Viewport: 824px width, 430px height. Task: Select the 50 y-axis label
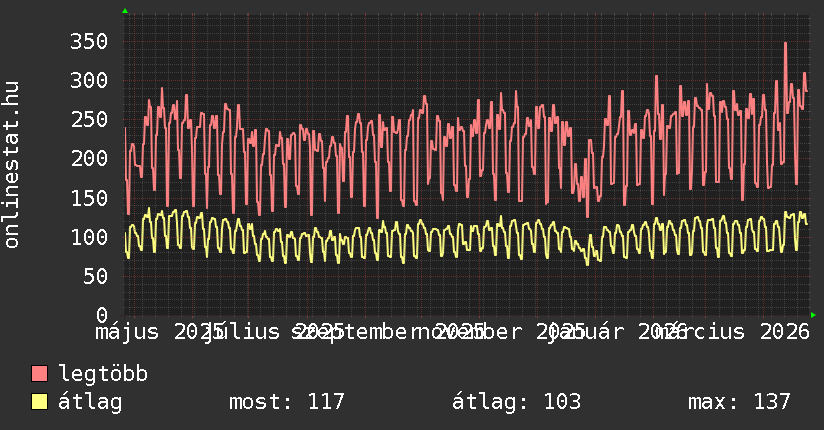click(x=95, y=276)
